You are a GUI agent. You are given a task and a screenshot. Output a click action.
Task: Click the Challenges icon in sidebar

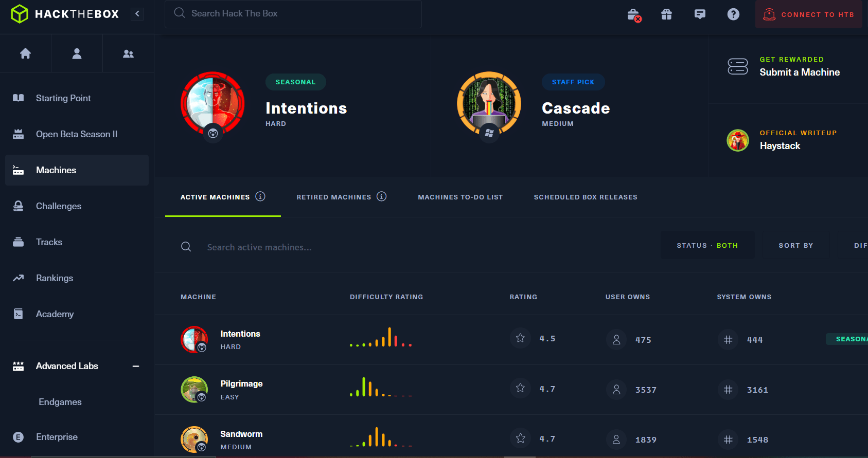pos(19,206)
